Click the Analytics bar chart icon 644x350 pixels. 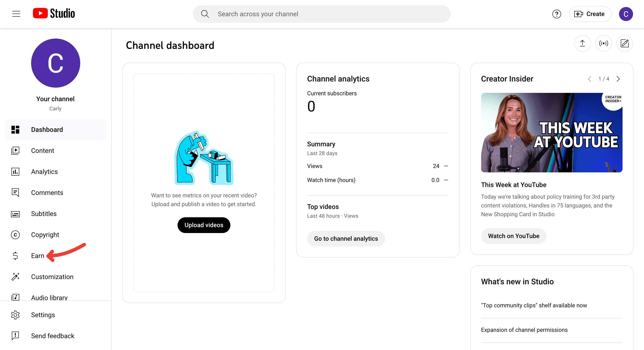coord(15,172)
